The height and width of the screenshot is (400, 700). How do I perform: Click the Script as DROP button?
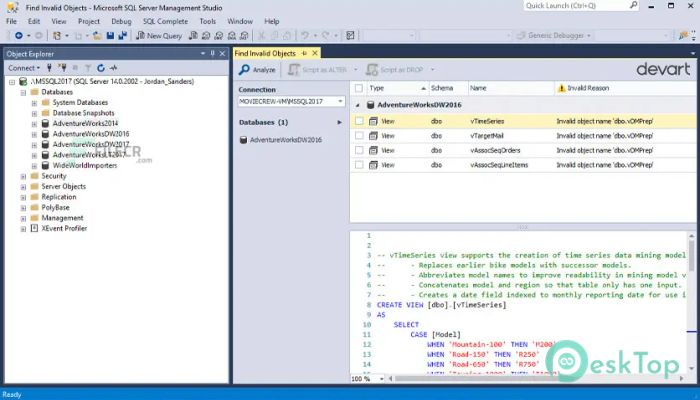[x=394, y=70]
